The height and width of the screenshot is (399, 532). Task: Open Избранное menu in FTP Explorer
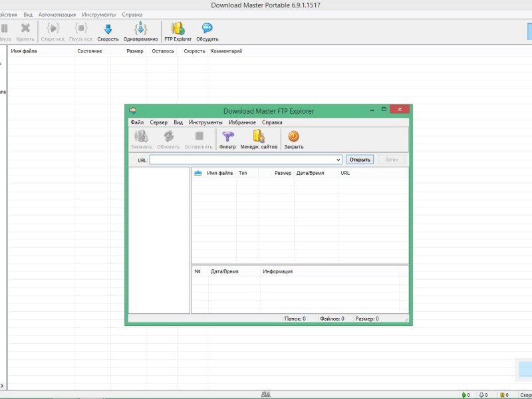click(x=242, y=122)
